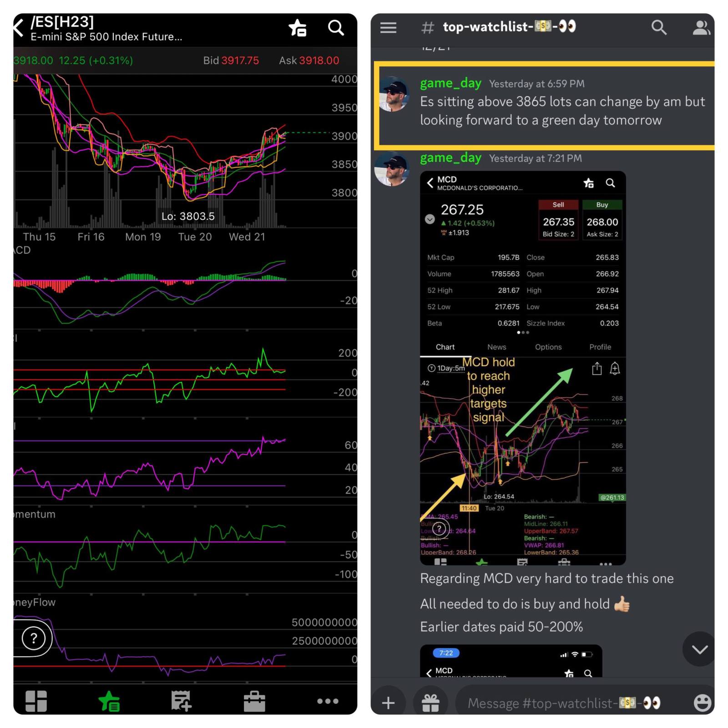The width and height of the screenshot is (728, 728).
Task: Tap the 52 High 281.67 row
Action: [473, 290]
